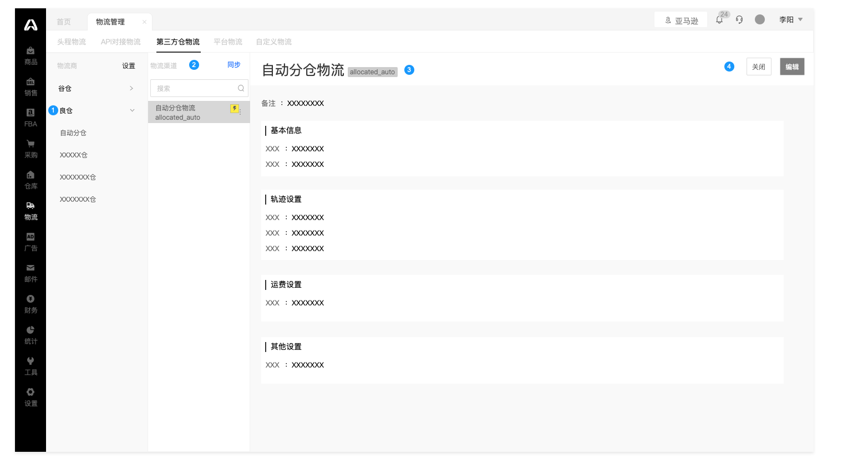Click the allocated_auto tag beside title
The width and height of the screenshot is (868, 464).
click(x=373, y=72)
